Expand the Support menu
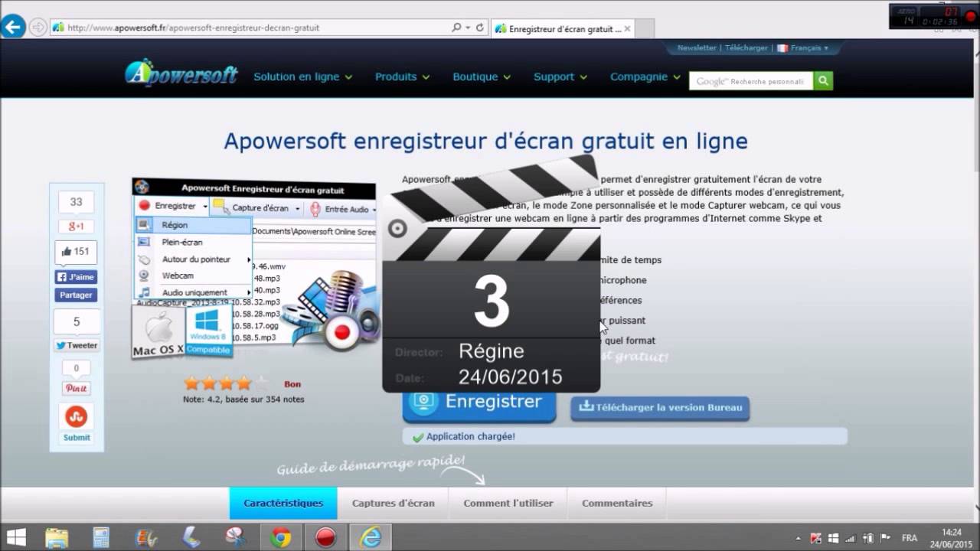980x551 pixels. (x=560, y=77)
